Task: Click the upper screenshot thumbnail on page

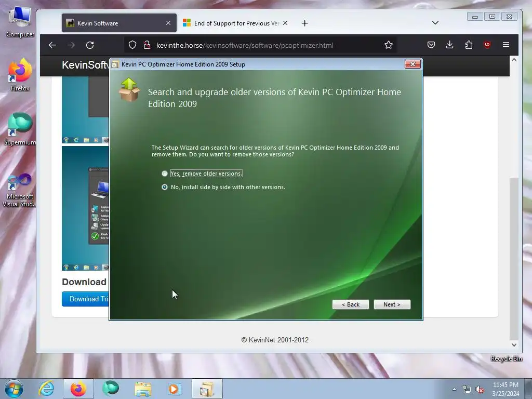Action: pos(86,110)
